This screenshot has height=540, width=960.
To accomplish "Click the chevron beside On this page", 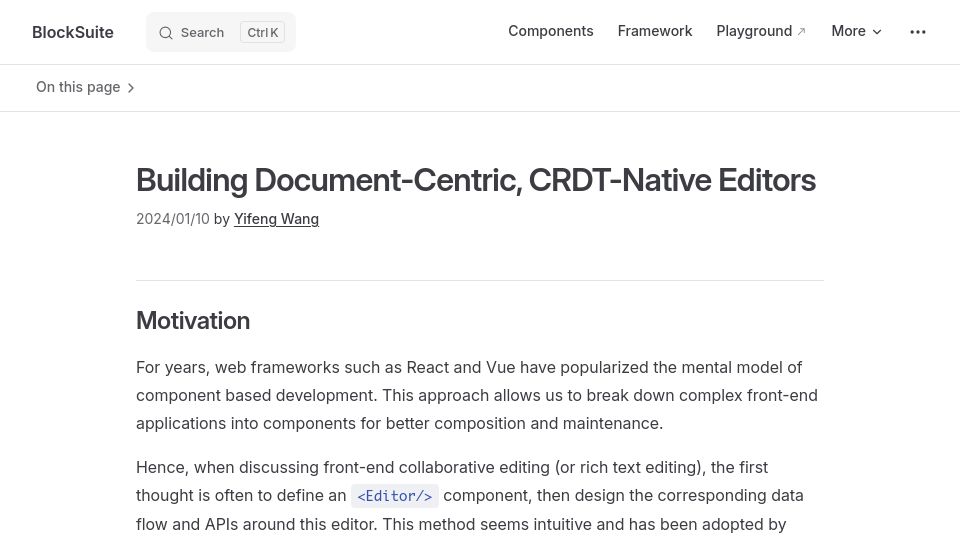I will click(x=130, y=88).
